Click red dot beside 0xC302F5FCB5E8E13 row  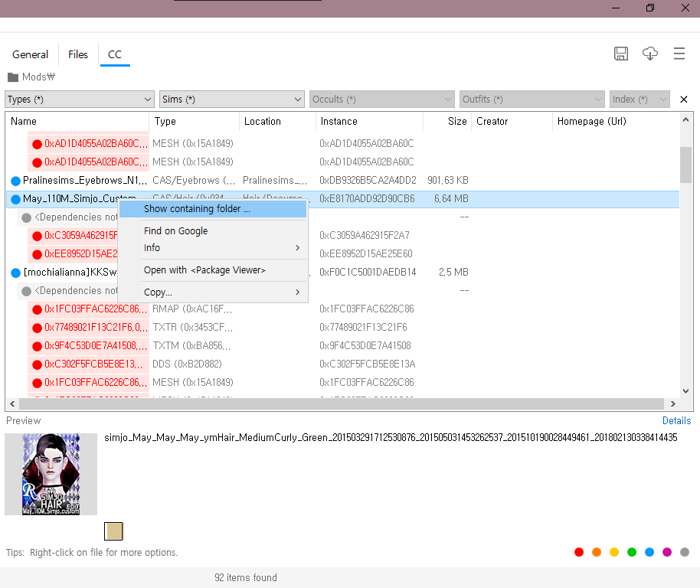pos(37,364)
